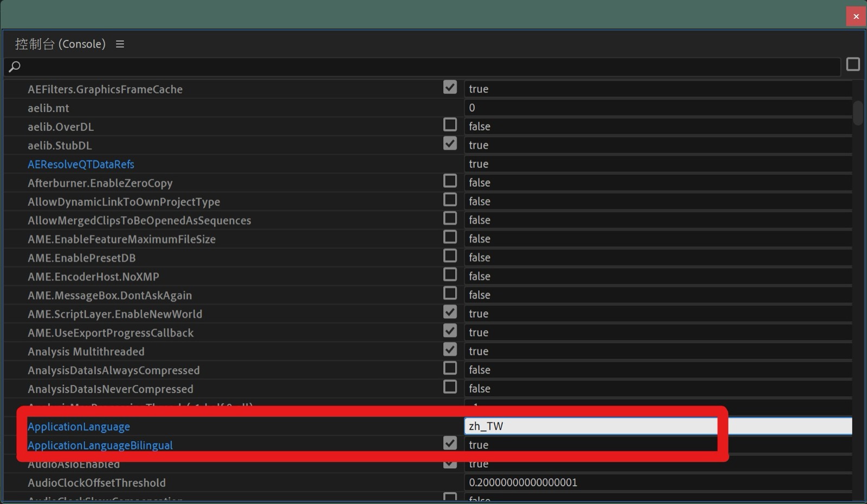Click the magnifier search icon
Image resolution: width=867 pixels, height=504 pixels.
coord(15,67)
